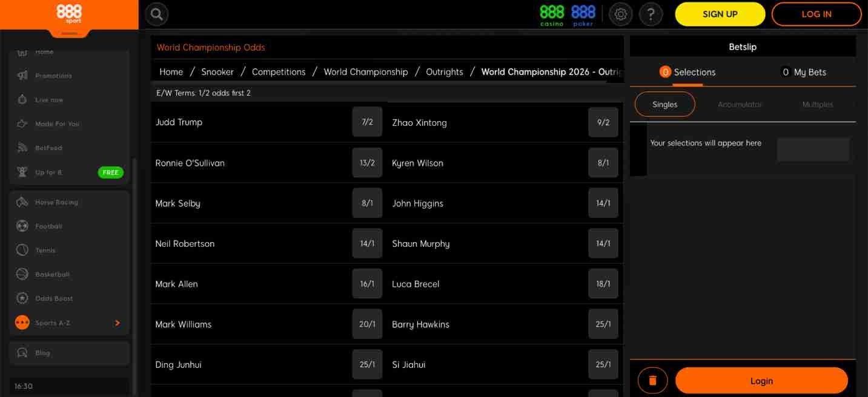Click the Promotions megaphone icon
The width and height of the screenshot is (868, 397).
tap(22, 76)
